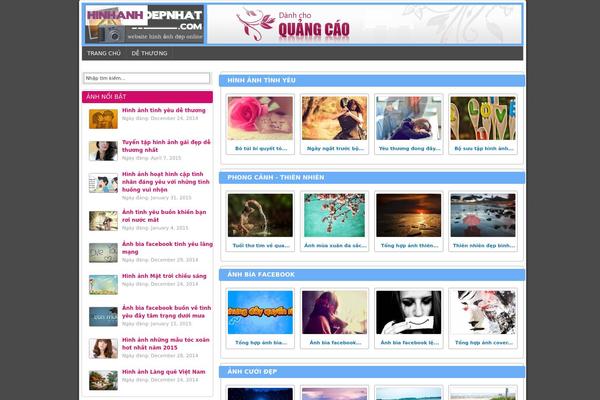600x400 pixels.
Task: Click the ẢNH NỔI BẬT sidebar header
Action: point(147,97)
